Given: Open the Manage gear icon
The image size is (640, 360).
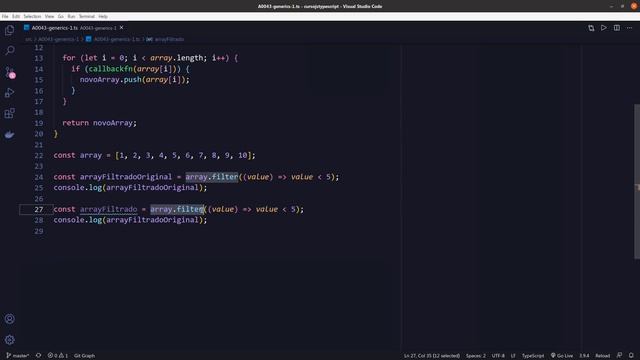Looking at the screenshot, I should [x=9, y=340].
